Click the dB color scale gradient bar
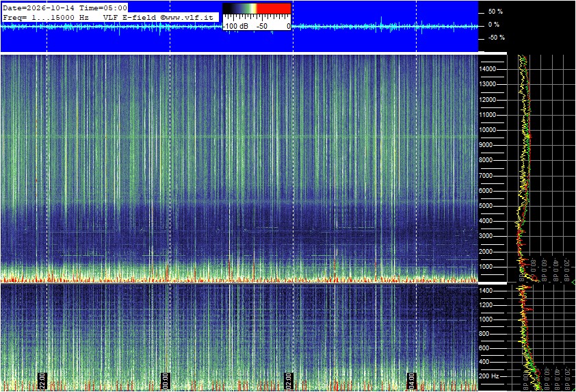 click(x=257, y=8)
